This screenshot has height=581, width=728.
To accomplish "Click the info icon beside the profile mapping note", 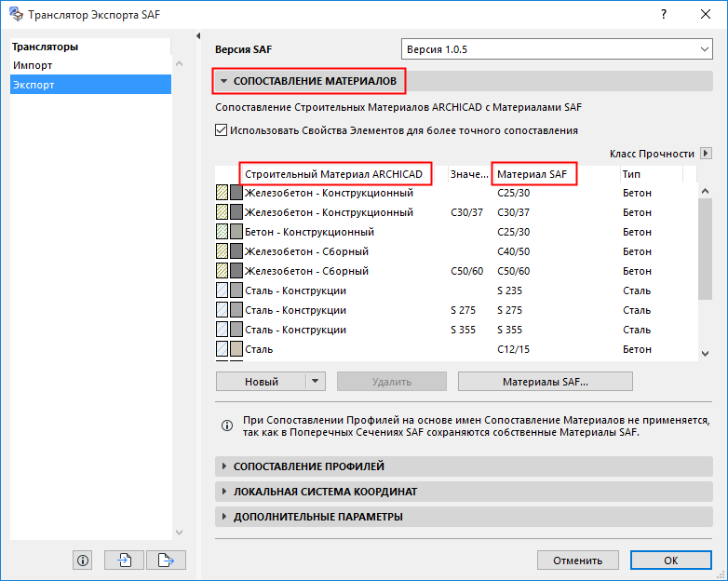I will (227, 426).
